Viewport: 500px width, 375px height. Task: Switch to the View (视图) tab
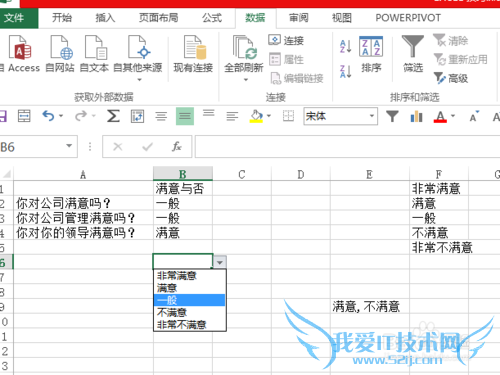342,18
